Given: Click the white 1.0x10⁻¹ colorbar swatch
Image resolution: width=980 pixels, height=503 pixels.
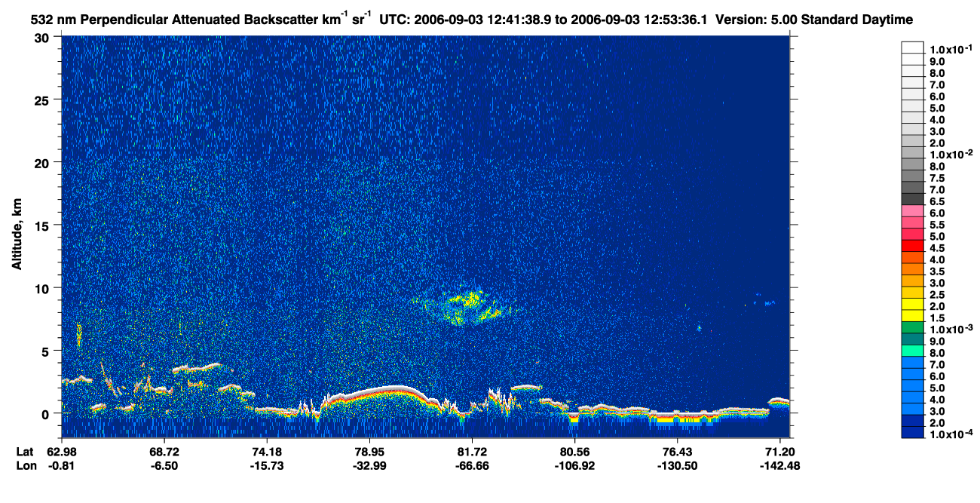Looking at the screenshot, I should (x=913, y=48).
